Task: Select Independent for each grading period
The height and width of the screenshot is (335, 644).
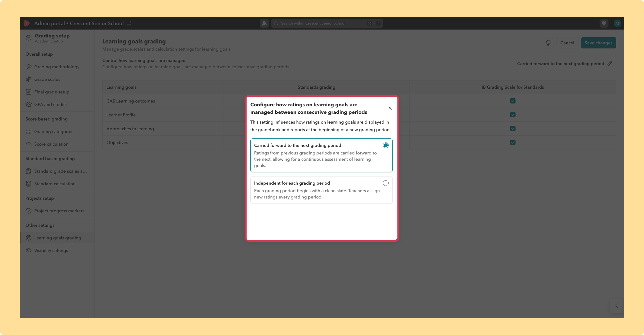Action: (321, 190)
